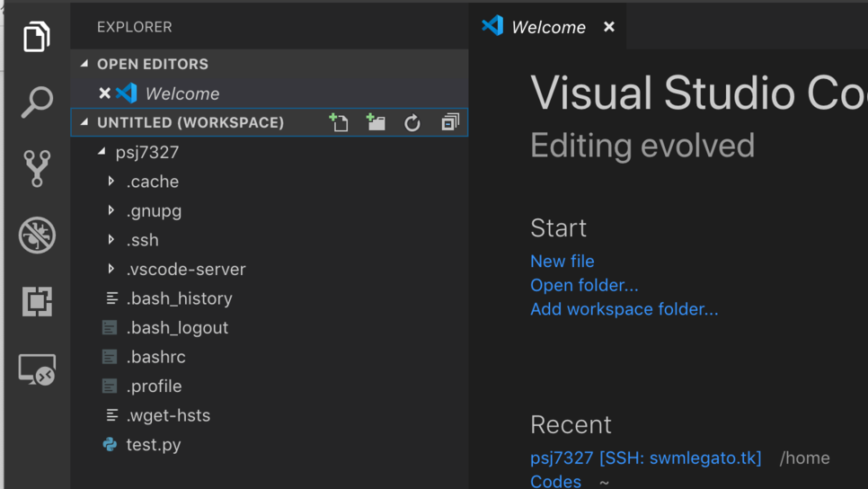Open recent Codes folder link
Viewport: 868px width, 489px height.
[555, 481]
